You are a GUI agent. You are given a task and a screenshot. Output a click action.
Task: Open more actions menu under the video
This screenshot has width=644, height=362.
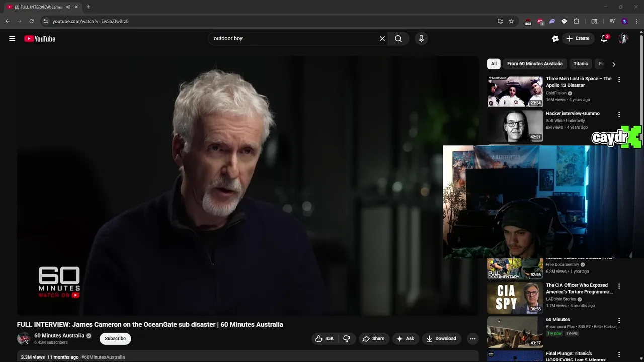click(472, 339)
